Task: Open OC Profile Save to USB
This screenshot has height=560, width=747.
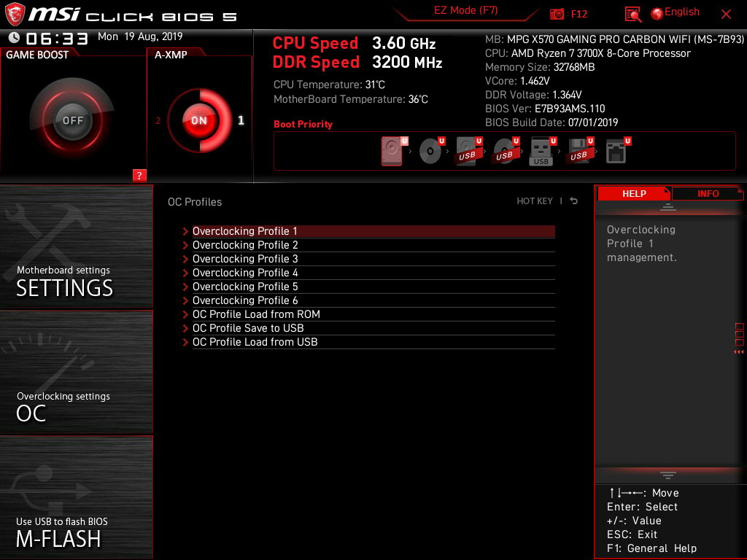Action: pos(373,328)
